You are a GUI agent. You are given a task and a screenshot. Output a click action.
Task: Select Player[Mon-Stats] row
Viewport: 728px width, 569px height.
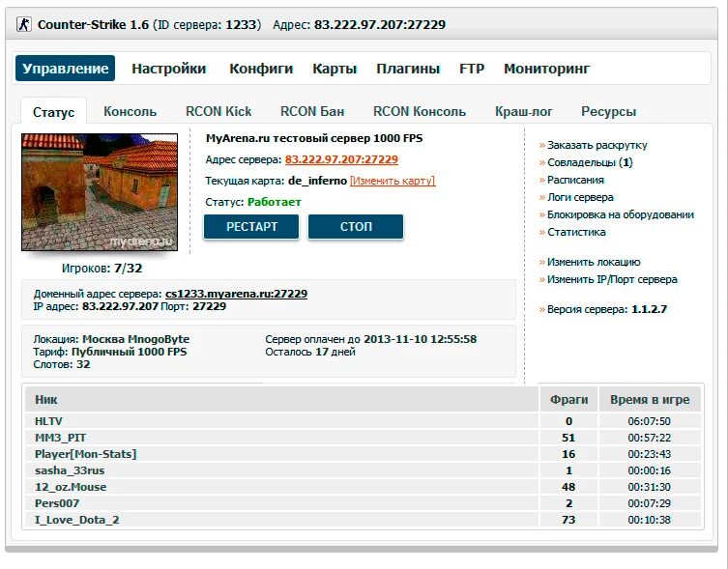tap(363, 454)
